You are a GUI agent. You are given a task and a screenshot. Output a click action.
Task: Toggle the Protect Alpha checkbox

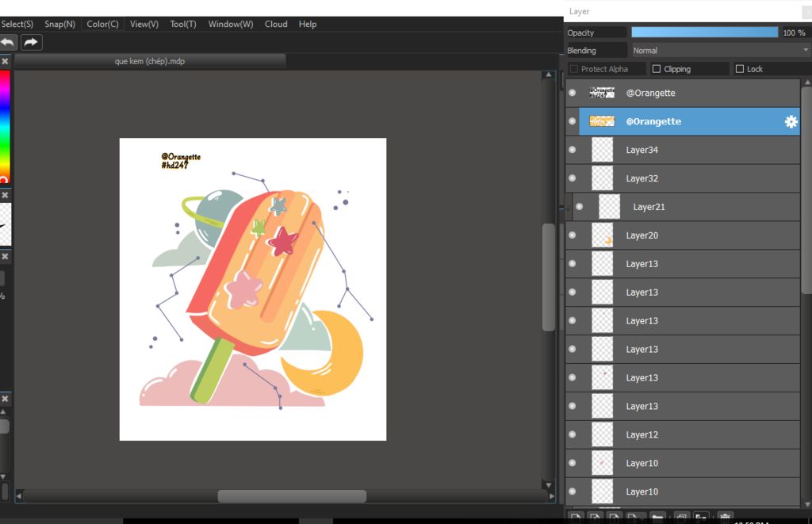pyautogui.click(x=573, y=69)
